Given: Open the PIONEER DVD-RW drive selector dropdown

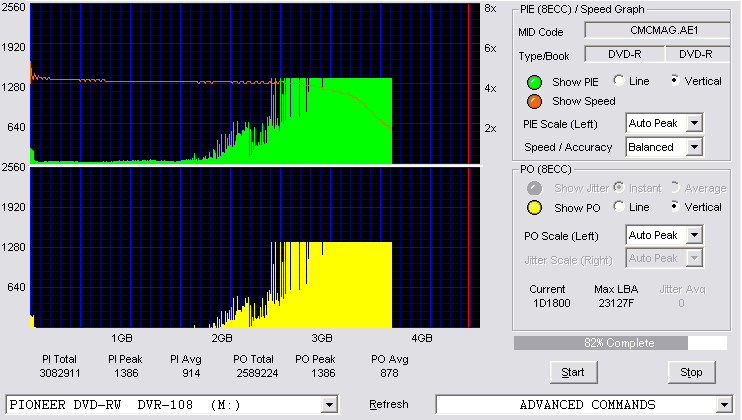Looking at the screenshot, I should pyautogui.click(x=329, y=405).
